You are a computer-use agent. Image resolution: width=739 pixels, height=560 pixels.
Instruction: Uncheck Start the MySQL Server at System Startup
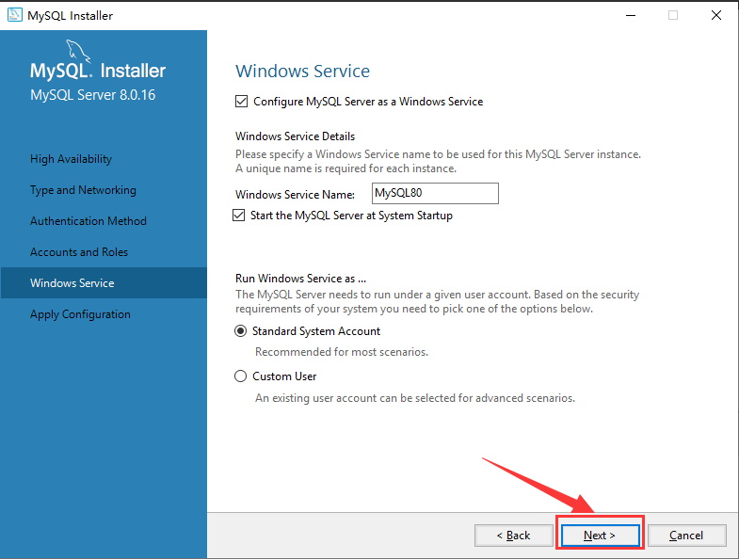238,216
